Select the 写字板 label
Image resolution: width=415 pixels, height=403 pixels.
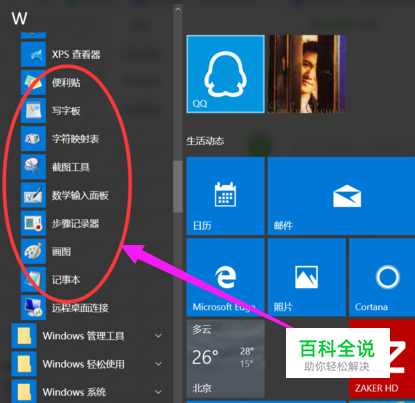[66, 111]
